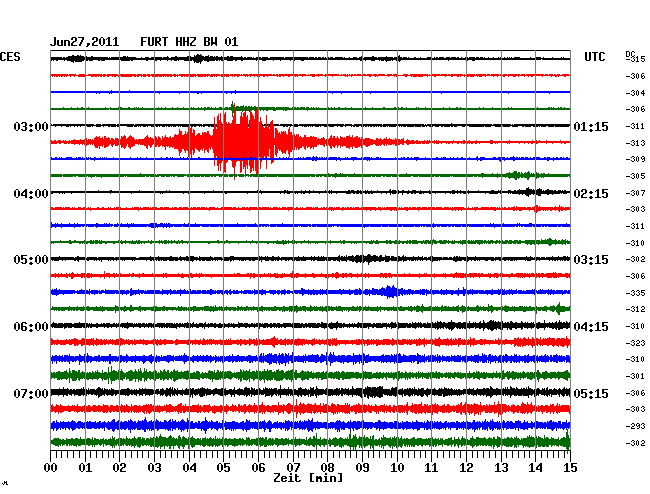
Task: Click minute tick label 08
Action: 327,467
